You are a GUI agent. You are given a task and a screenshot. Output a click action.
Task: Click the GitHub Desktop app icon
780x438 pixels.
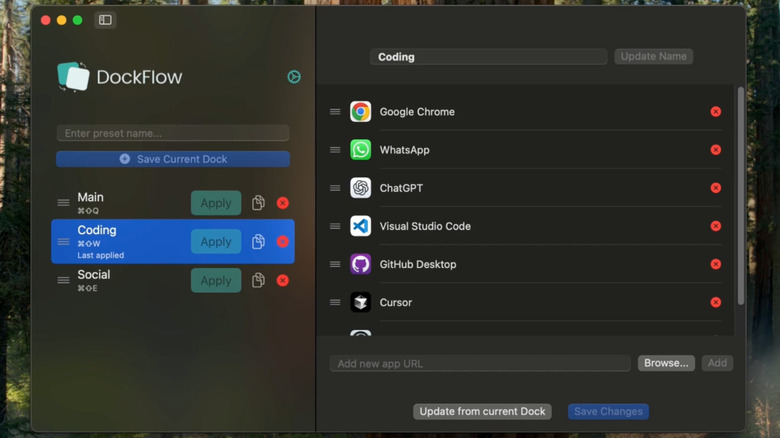click(361, 264)
